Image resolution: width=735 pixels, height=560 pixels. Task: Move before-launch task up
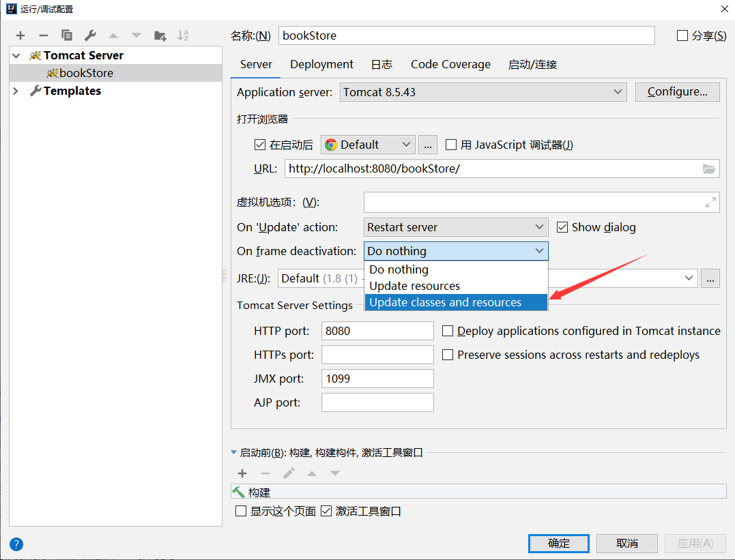coord(312,473)
